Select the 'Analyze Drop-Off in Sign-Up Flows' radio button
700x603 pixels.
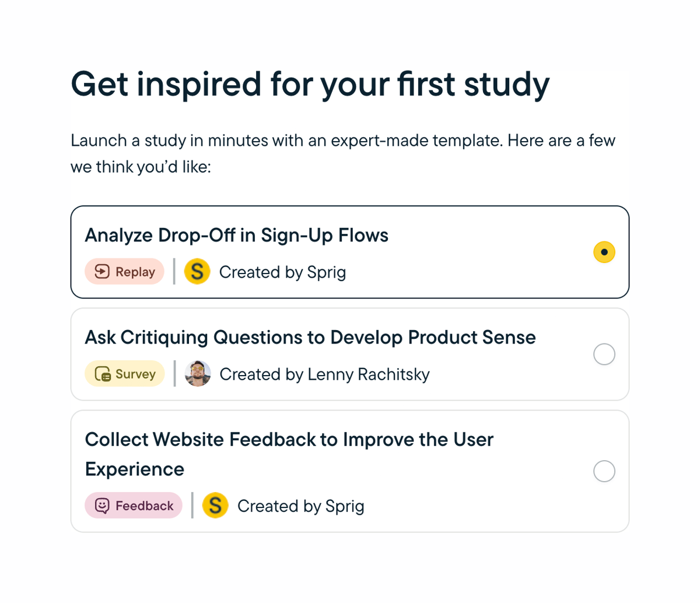point(604,252)
